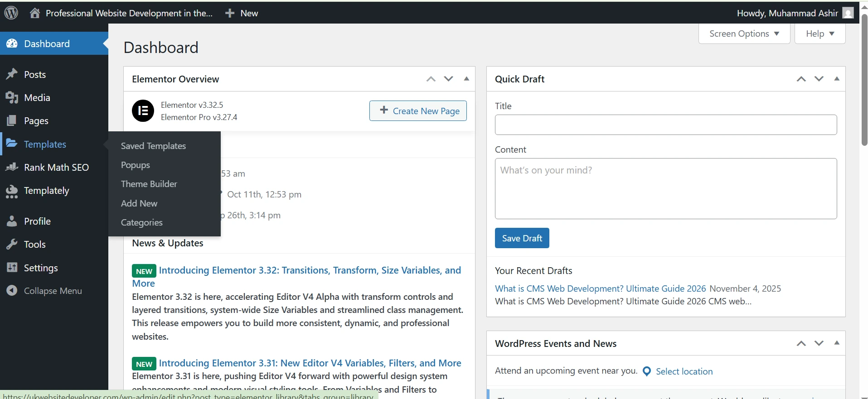868x399 pixels.
Task: Move WordPress Events and News panel up
Action: 801,343
